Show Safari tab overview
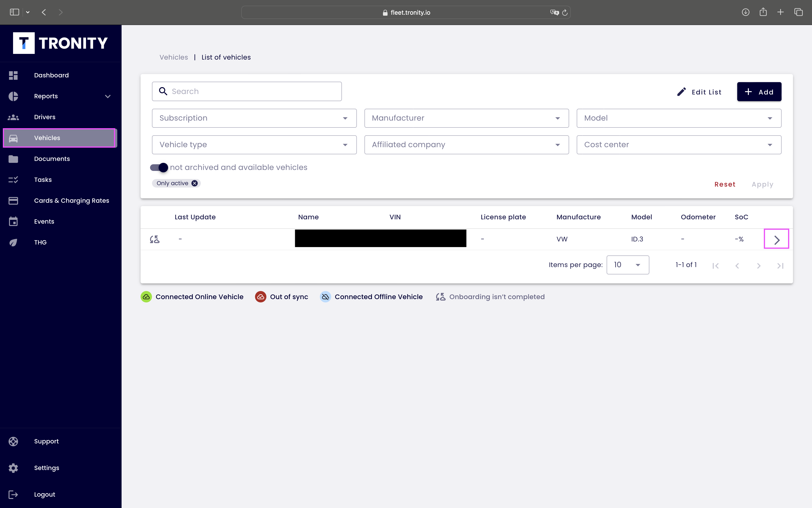This screenshot has height=508, width=812. pyautogui.click(x=798, y=12)
